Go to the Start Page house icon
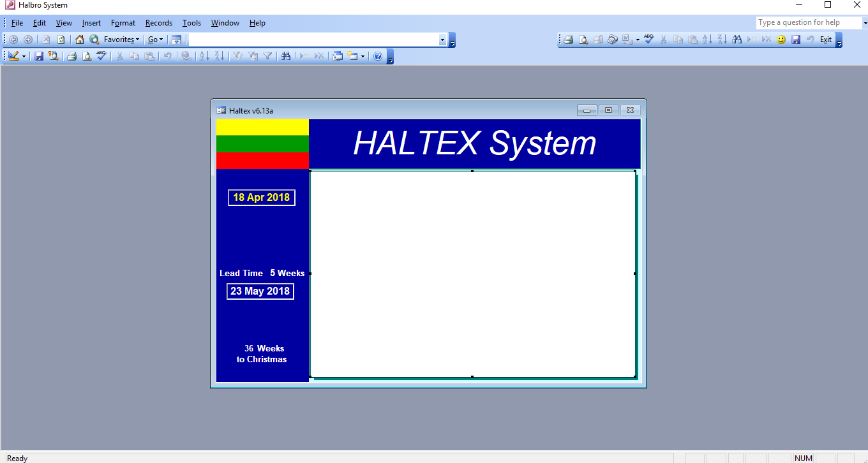Viewport: 868px width, 463px height. (x=80, y=40)
